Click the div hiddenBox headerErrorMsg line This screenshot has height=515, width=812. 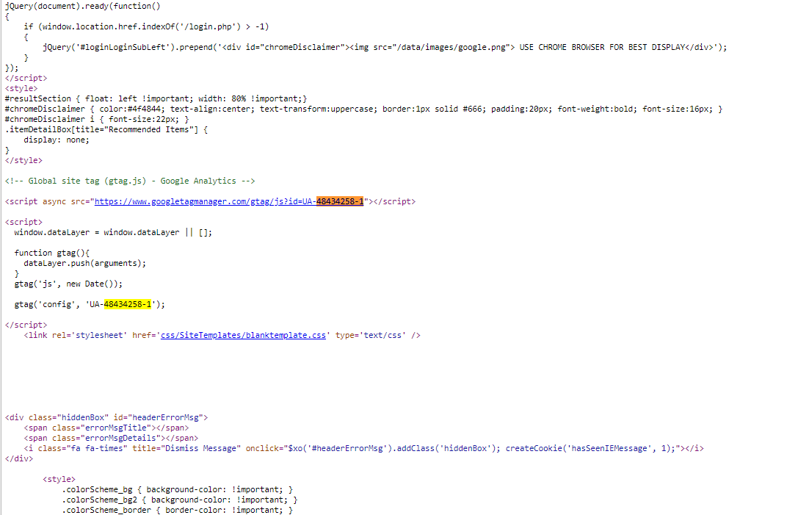point(106,417)
